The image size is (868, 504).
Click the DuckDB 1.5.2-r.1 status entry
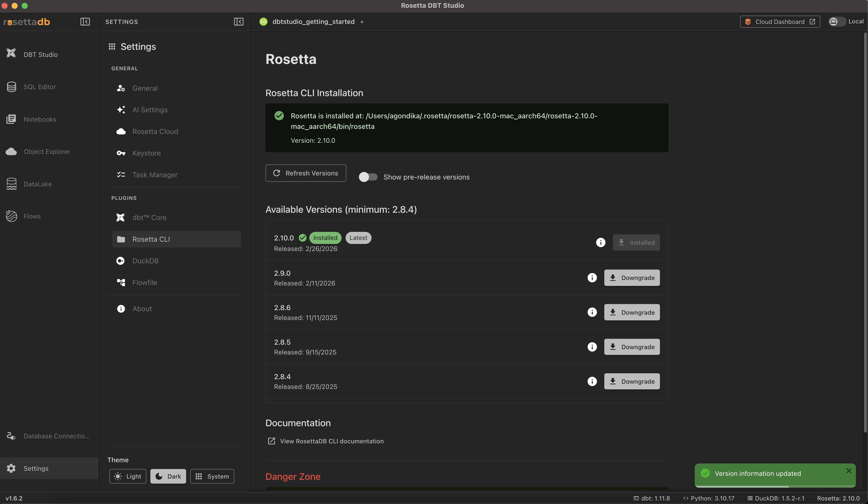776,498
